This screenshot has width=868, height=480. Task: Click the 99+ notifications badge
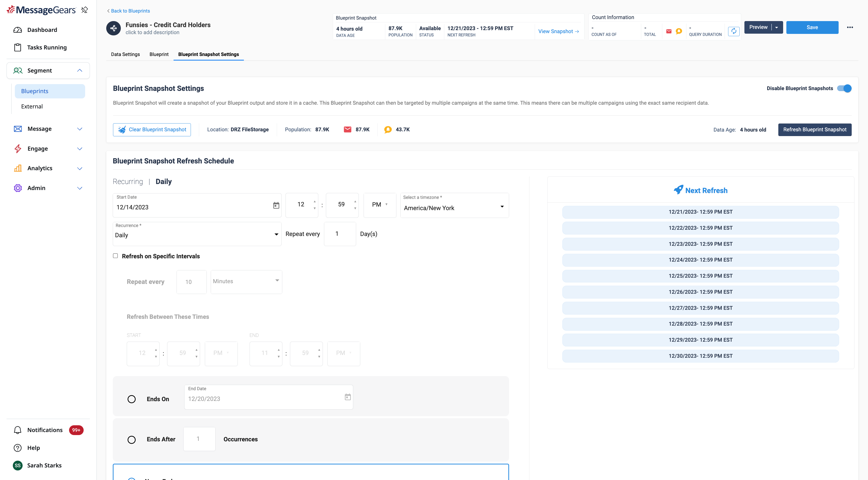76,430
